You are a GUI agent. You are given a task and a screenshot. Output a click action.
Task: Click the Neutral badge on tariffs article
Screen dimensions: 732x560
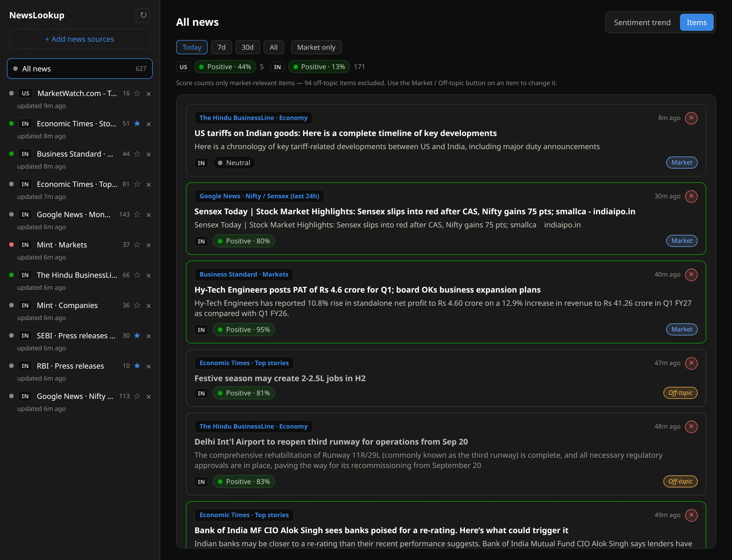[234, 163]
